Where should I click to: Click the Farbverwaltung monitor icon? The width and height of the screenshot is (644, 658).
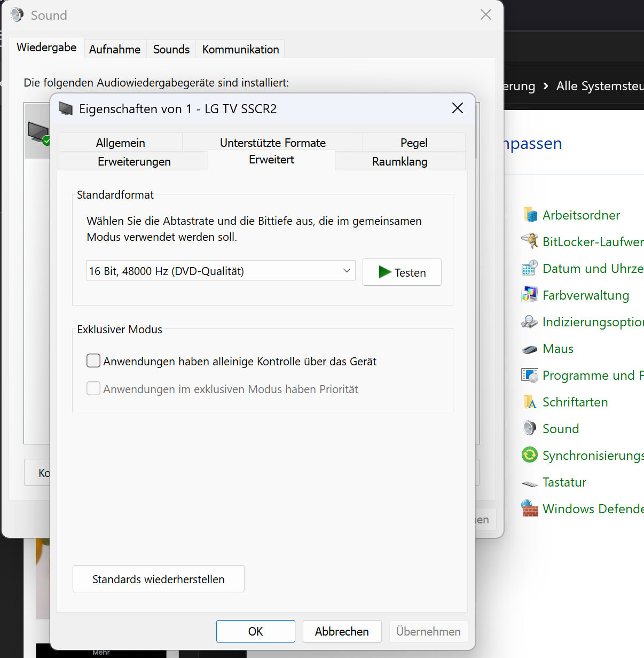click(530, 295)
